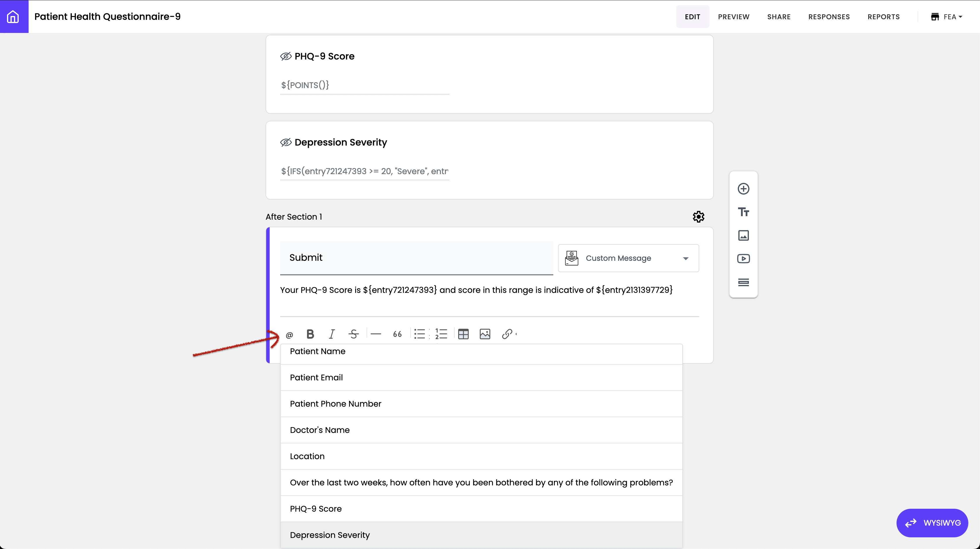
Task: Choose Patient Email from the suggestions
Action: 316,377
